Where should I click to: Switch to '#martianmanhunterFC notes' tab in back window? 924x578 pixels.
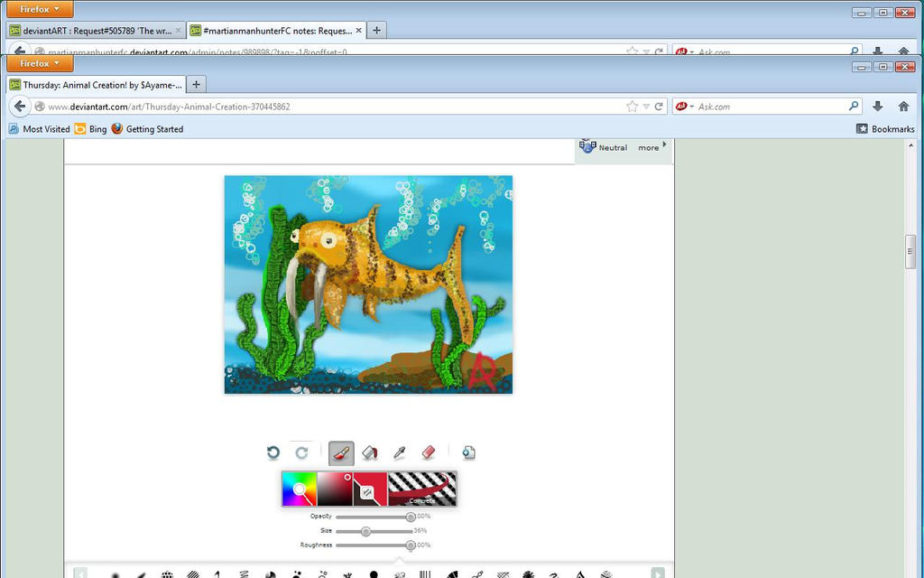[276, 30]
